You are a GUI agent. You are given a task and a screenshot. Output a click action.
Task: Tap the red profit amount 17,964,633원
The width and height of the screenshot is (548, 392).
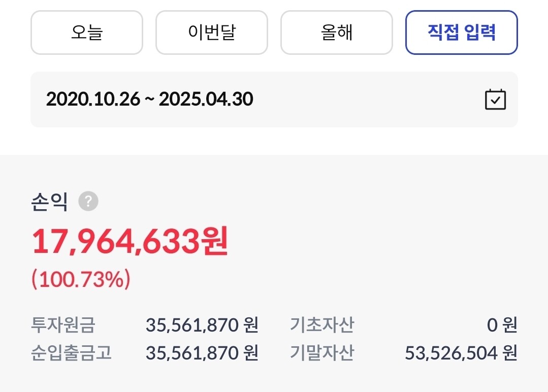(x=130, y=242)
